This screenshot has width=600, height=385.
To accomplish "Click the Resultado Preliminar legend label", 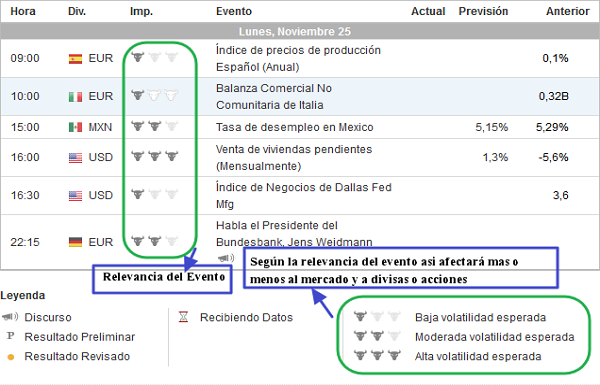I will [80, 337].
